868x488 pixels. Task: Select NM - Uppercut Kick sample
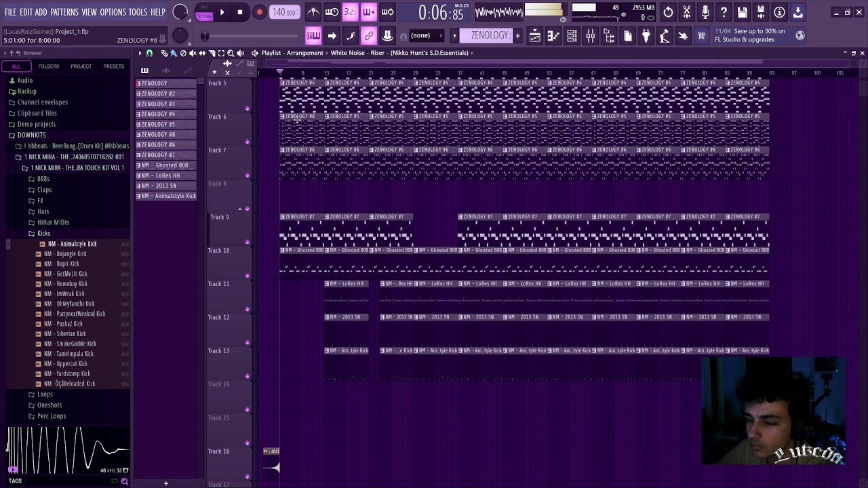coord(66,364)
